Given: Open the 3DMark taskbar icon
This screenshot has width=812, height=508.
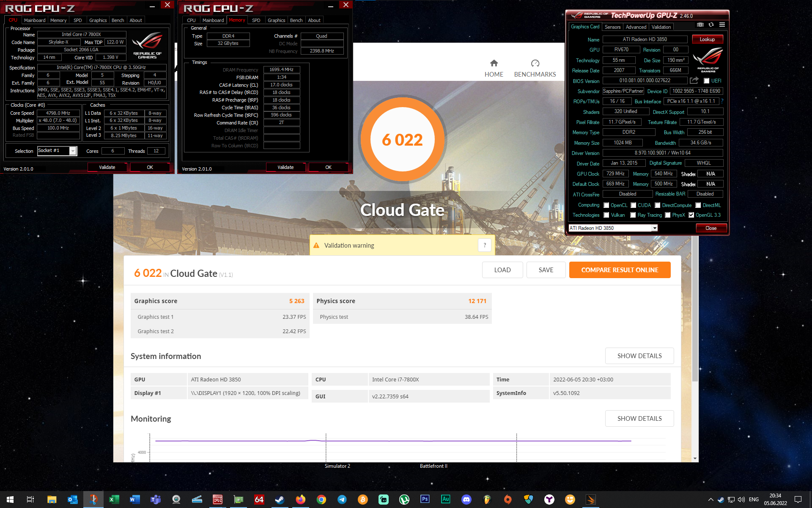Looking at the screenshot, I should coord(590,500).
